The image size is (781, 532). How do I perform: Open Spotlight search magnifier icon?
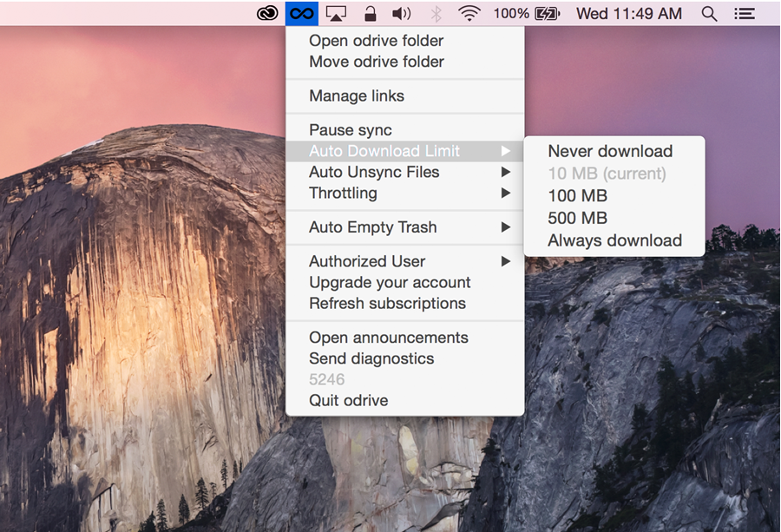tap(709, 14)
